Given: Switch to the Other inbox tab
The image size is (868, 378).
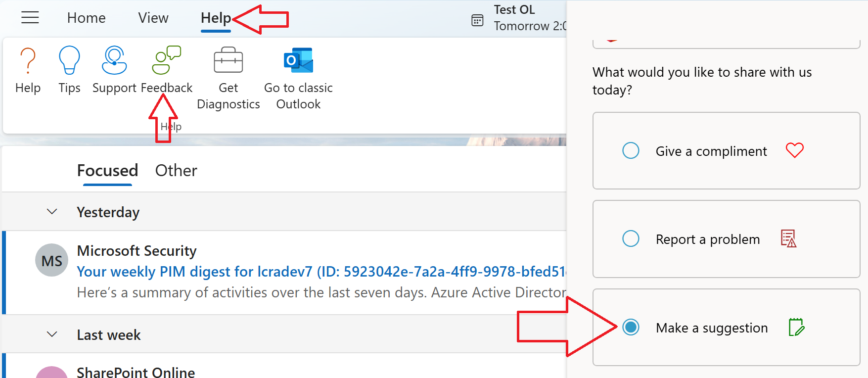Looking at the screenshot, I should coord(176,170).
